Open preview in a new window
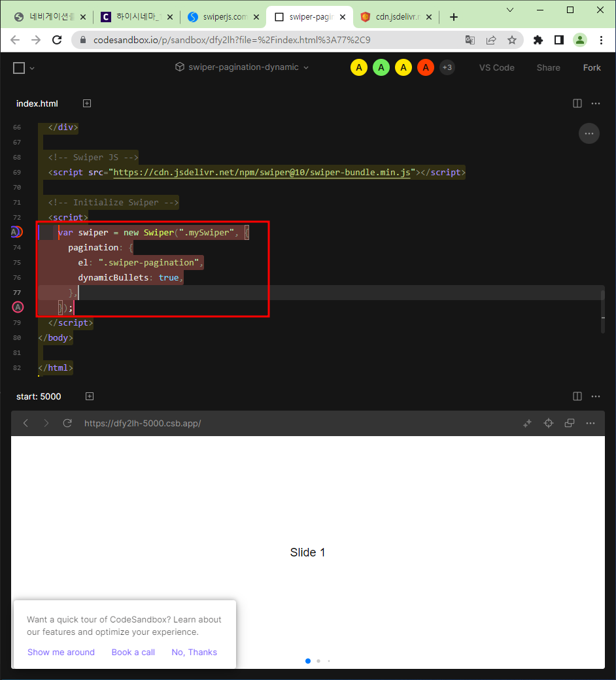616x680 pixels. (x=570, y=423)
